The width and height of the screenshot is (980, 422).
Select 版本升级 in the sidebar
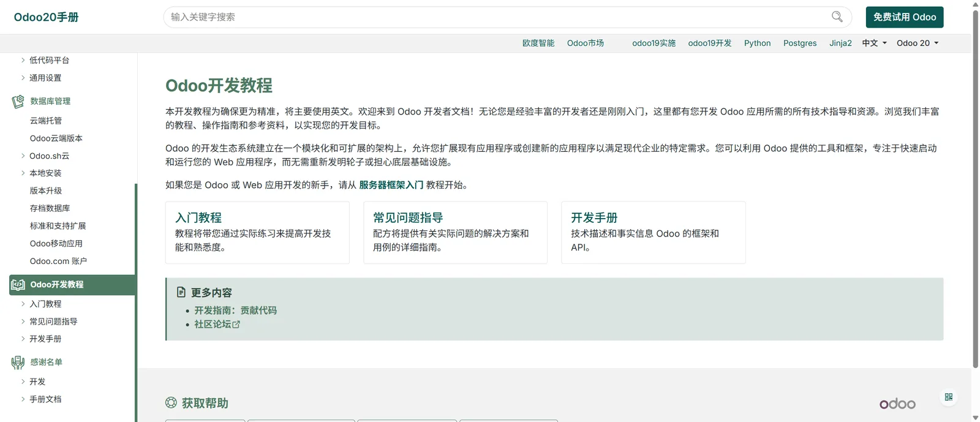pyautogui.click(x=46, y=190)
